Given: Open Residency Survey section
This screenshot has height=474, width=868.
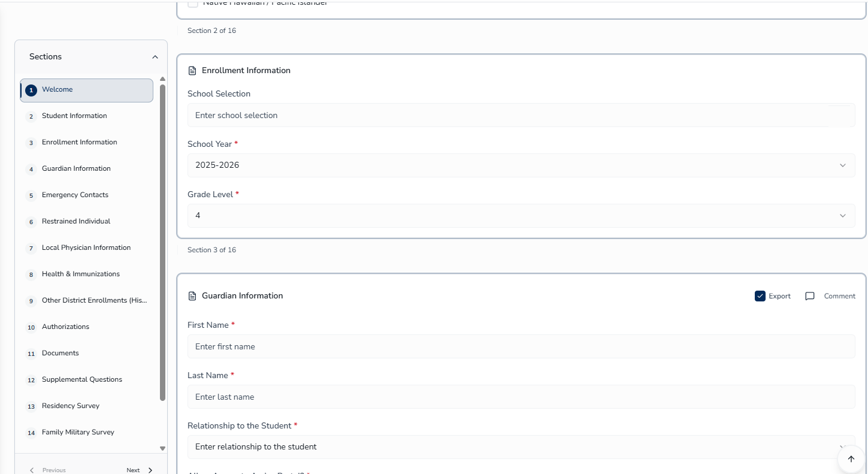Looking at the screenshot, I should pyautogui.click(x=87, y=406).
